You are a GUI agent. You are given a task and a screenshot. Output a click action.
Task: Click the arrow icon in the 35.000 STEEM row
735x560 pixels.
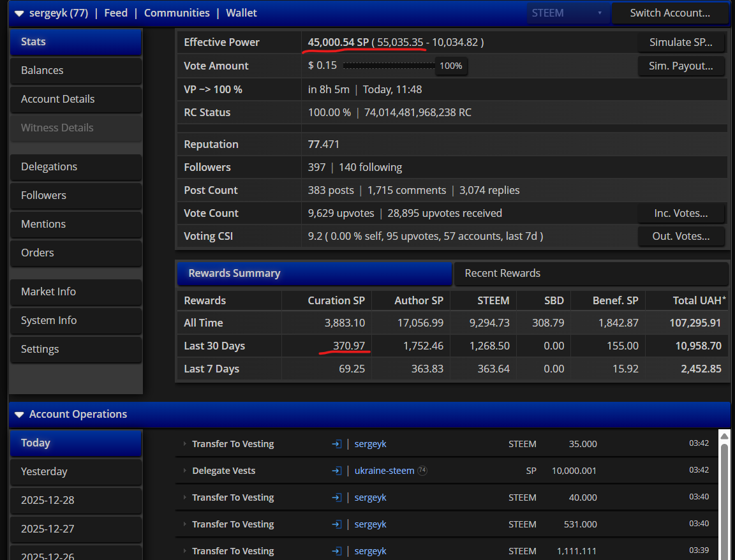[x=337, y=444]
